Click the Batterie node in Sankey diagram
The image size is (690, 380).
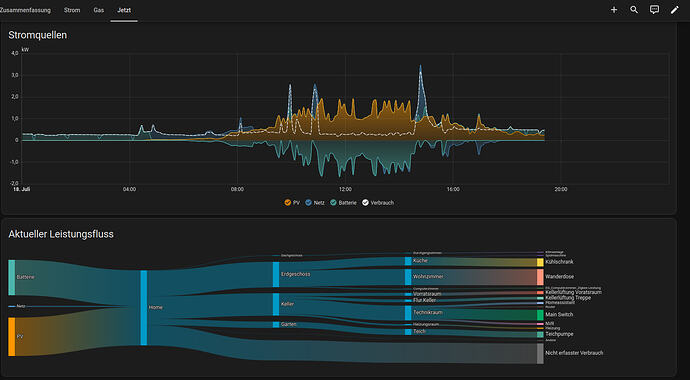tap(12, 277)
